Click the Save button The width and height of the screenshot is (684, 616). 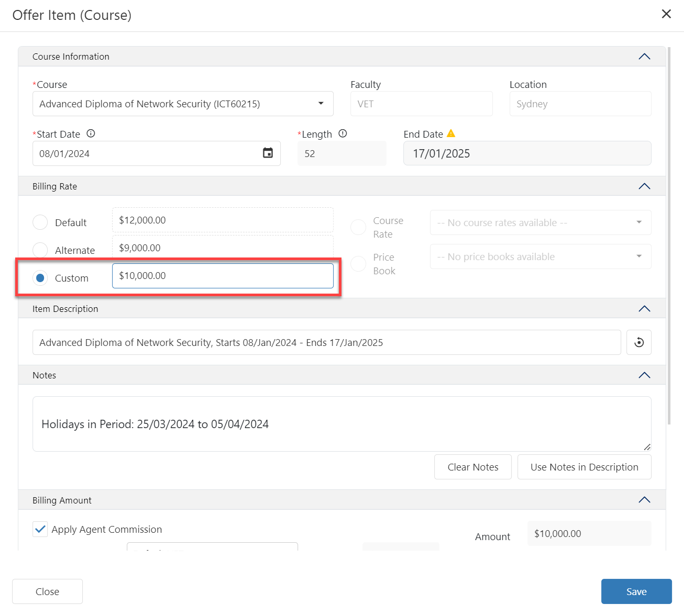[636, 591]
